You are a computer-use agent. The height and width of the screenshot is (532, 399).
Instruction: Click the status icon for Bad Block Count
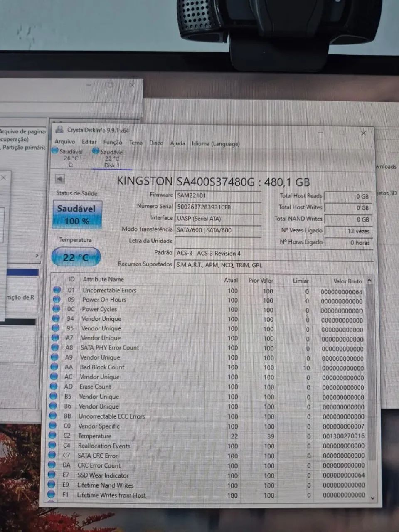[x=54, y=367]
